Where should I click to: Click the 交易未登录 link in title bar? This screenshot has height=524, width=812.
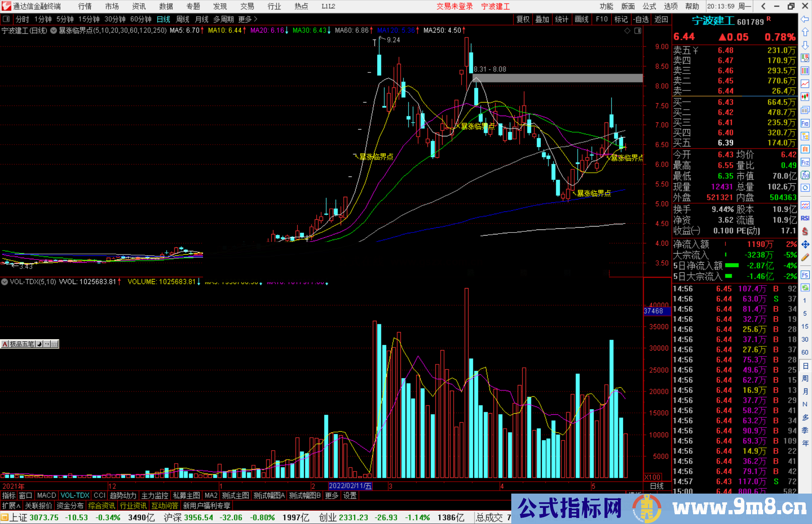454,6
